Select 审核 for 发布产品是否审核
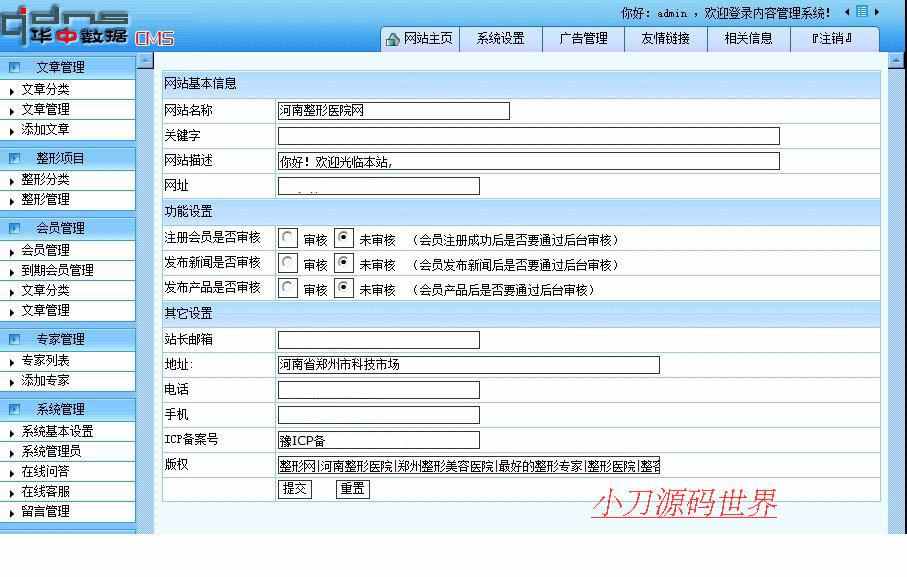 (x=287, y=288)
